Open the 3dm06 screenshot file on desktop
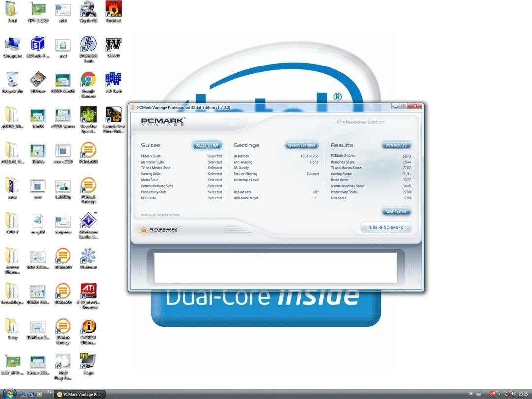Image resolution: width=532 pixels, height=399 pixels. click(x=37, y=117)
